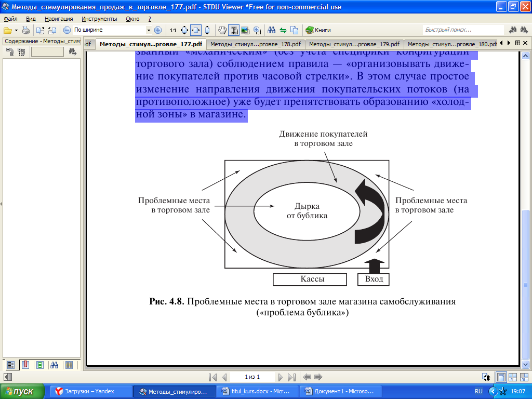Find in contents with panel binoculars
Screen dimensions: 532x399
[72, 51]
